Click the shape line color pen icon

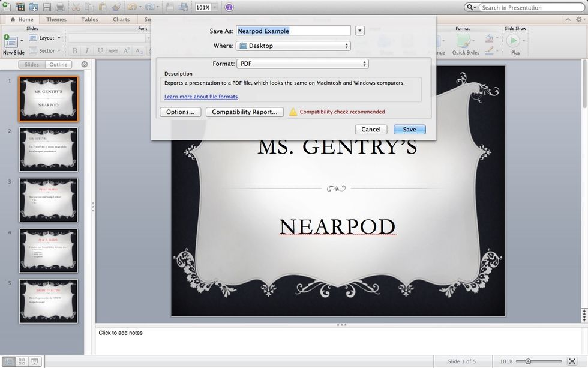pos(489,50)
